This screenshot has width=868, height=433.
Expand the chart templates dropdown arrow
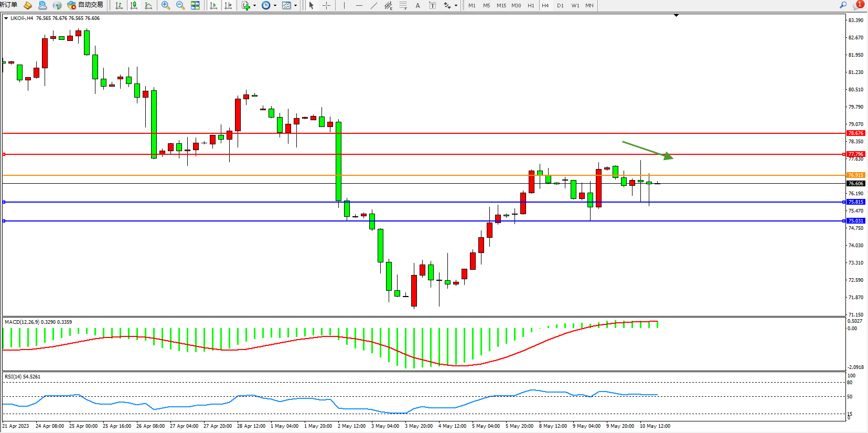(x=295, y=6)
